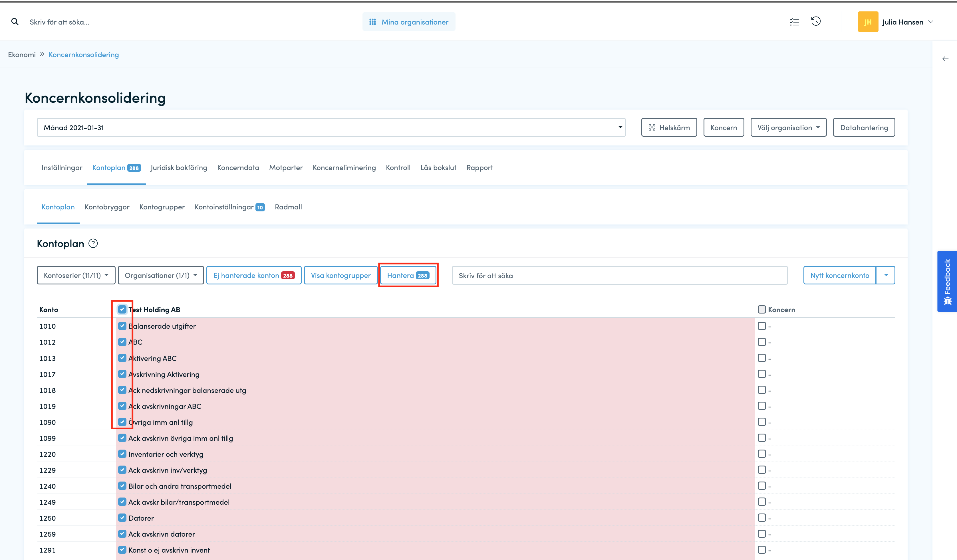Expand the Organisationer (1/1) dropdown

(161, 275)
